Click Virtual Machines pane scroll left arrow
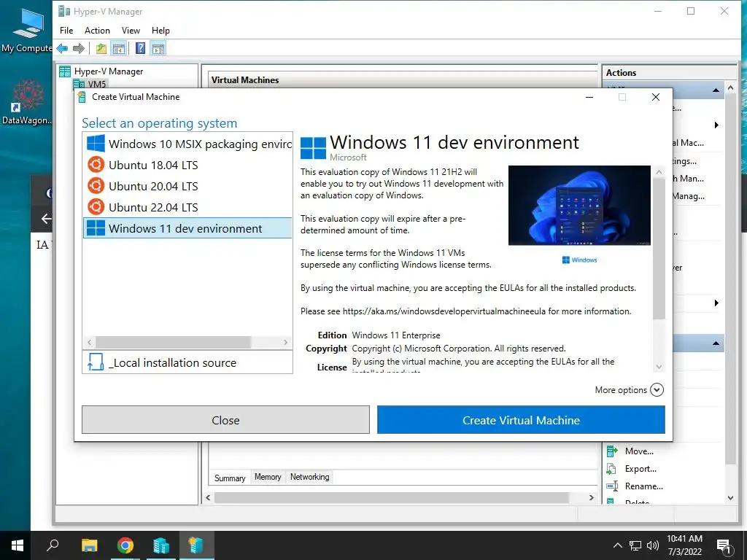This screenshot has width=747, height=560. [208, 497]
